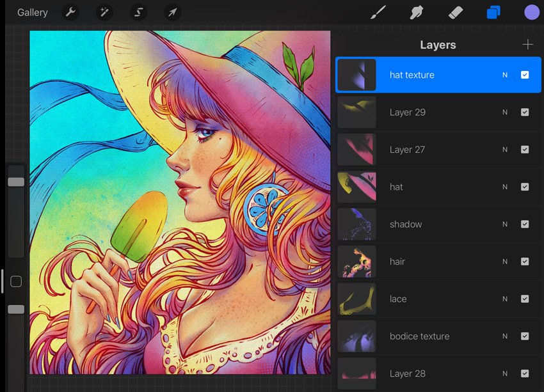Hide the lace layer
The image size is (544, 392).
click(x=525, y=299)
